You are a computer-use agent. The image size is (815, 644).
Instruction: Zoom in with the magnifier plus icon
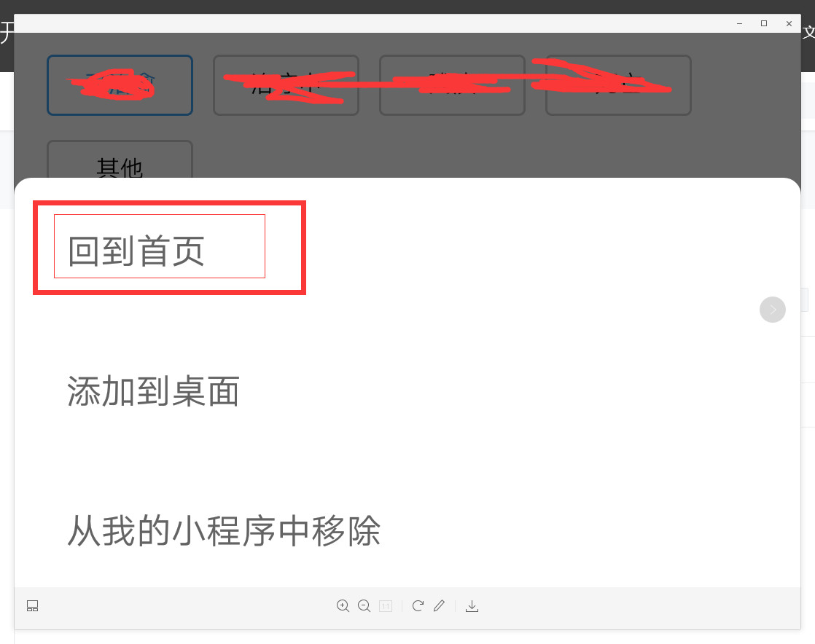[343, 606]
